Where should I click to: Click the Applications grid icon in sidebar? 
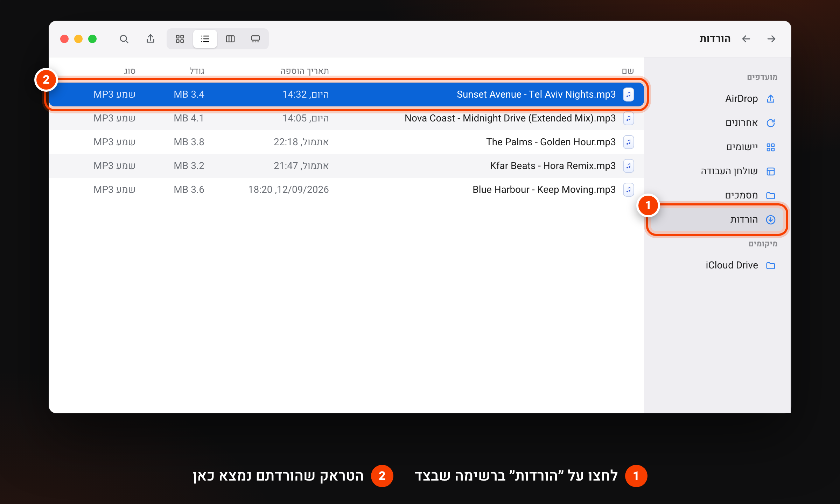[771, 147]
